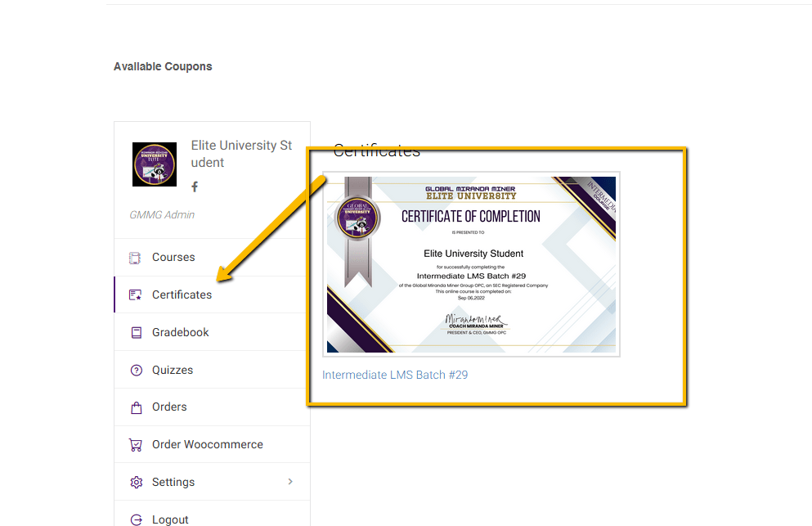812x526 pixels.
Task: Follow the Intermediate LMS Batch #29 link
Action: pyautogui.click(x=395, y=375)
